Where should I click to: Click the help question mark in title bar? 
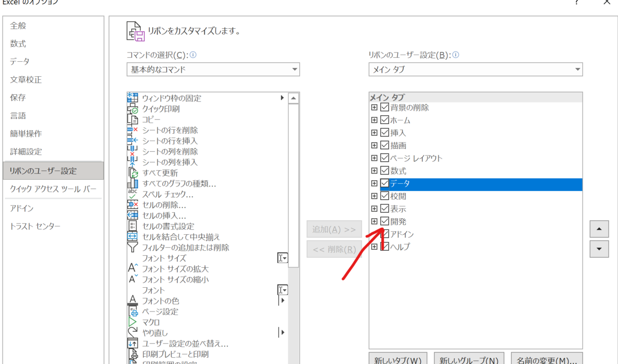(x=577, y=2)
